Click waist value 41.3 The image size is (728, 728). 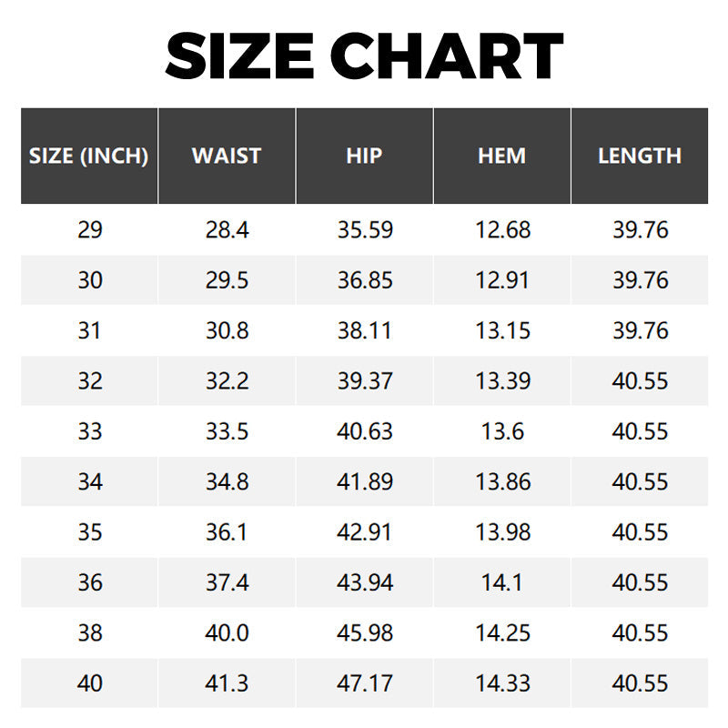(x=227, y=683)
